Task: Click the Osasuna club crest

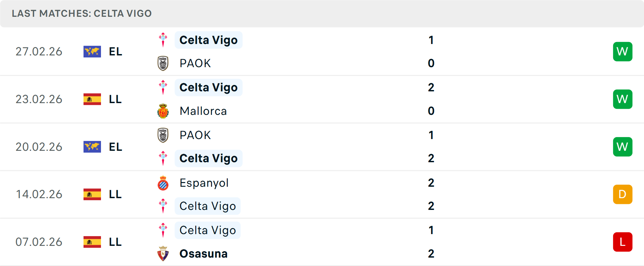Action: coord(163,254)
